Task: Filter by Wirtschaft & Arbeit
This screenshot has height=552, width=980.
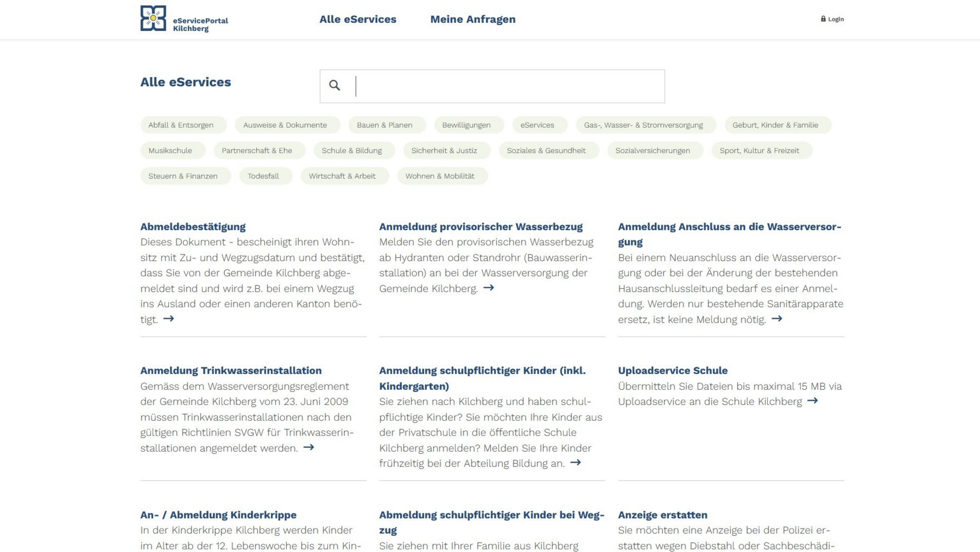Action: point(345,176)
